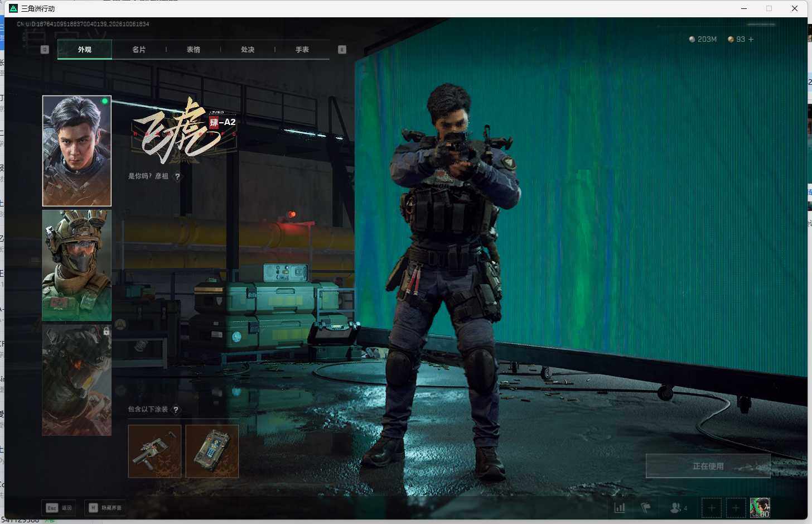Open the player avatar level 60
The height and width of the screenshot is (524, 812).
tap(760, 508)
